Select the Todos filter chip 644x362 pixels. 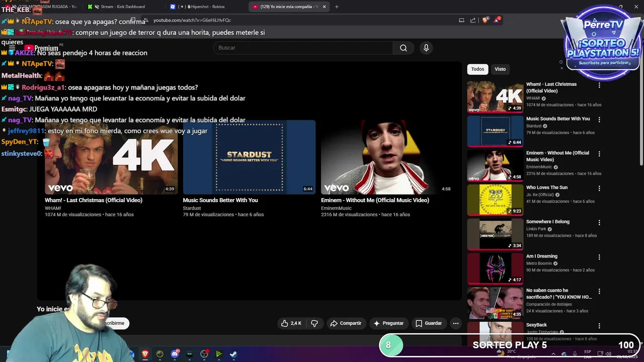click(477, 69)
